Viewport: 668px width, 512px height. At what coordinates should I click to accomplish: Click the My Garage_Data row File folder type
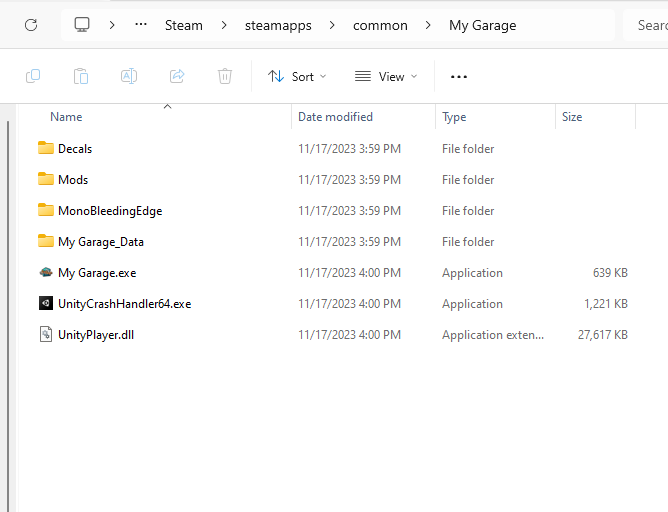pyautogui.click(x=468, y=242)
